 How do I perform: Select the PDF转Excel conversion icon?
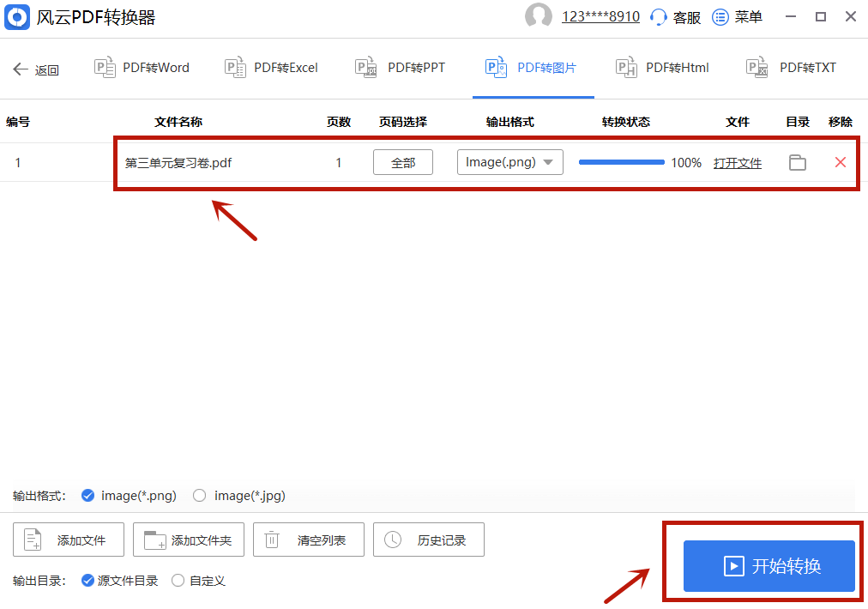(x=235, y=67)
